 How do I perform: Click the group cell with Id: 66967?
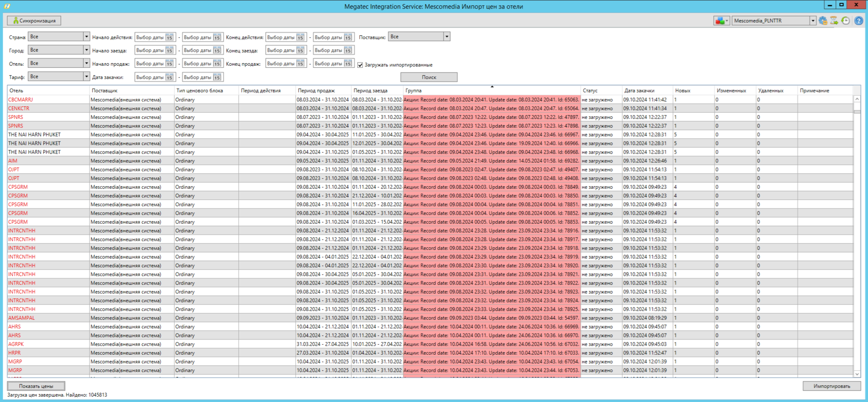492,135
